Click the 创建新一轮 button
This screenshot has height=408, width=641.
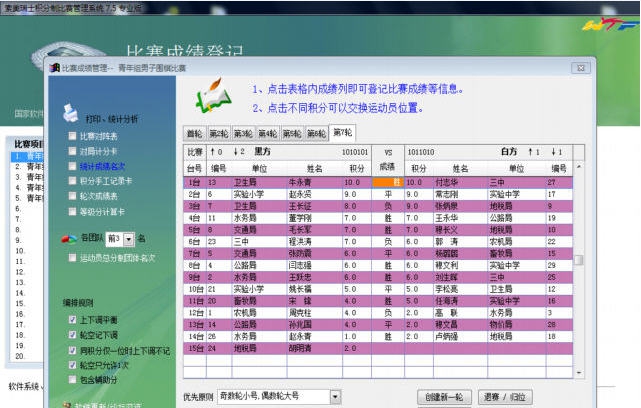[x=444, y=397]
